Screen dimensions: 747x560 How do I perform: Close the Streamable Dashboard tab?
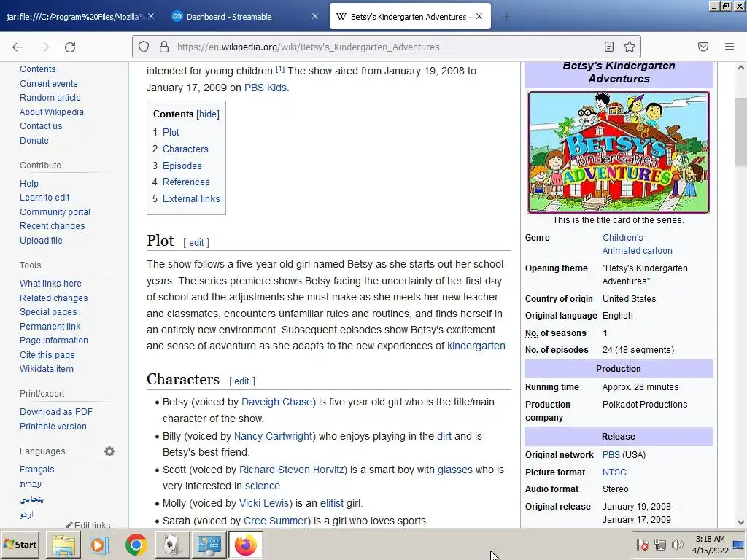coord(315,16)
